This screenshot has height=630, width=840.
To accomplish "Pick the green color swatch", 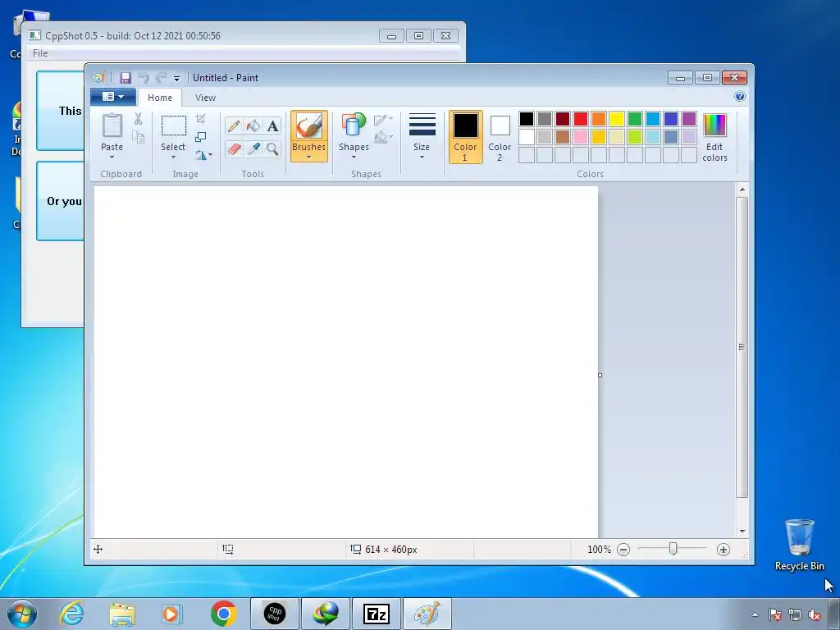I will click(635, 119).
